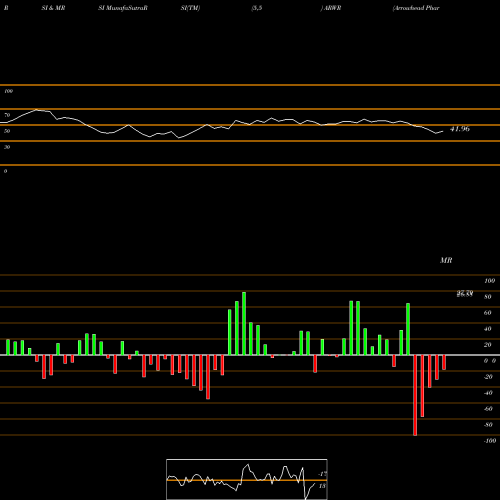Click the RSI axis label 70
This screenshot has width=500, height=500.
pyautogui.click(x=7, y=115)
